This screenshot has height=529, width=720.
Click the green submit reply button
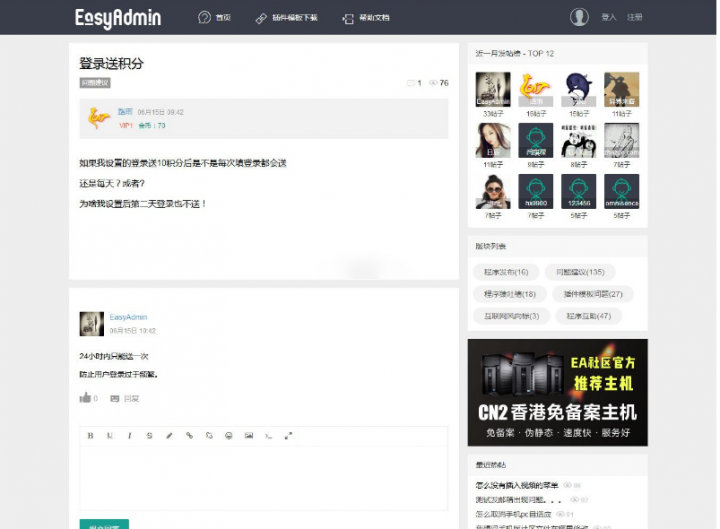tap(104, 524)
